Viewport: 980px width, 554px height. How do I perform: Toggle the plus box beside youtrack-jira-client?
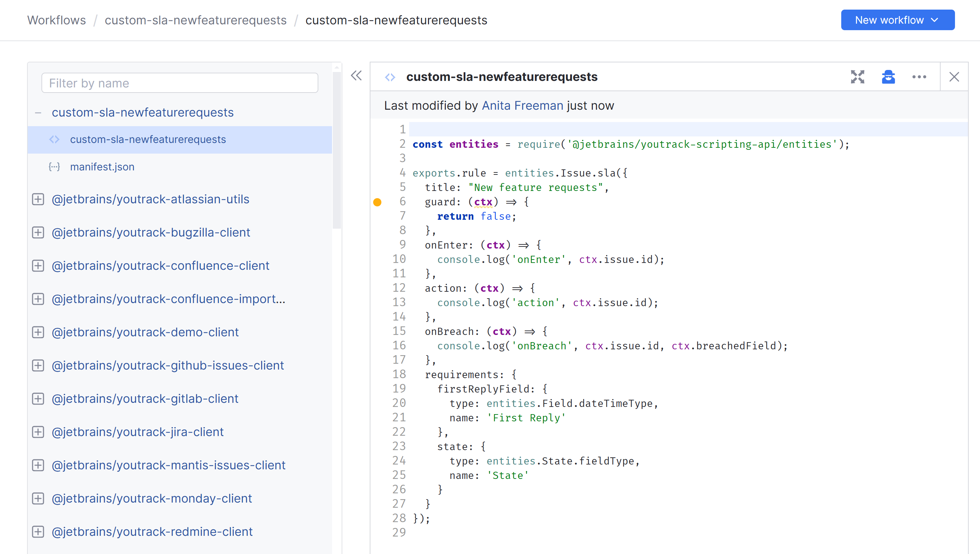click(x=38, y=432)
